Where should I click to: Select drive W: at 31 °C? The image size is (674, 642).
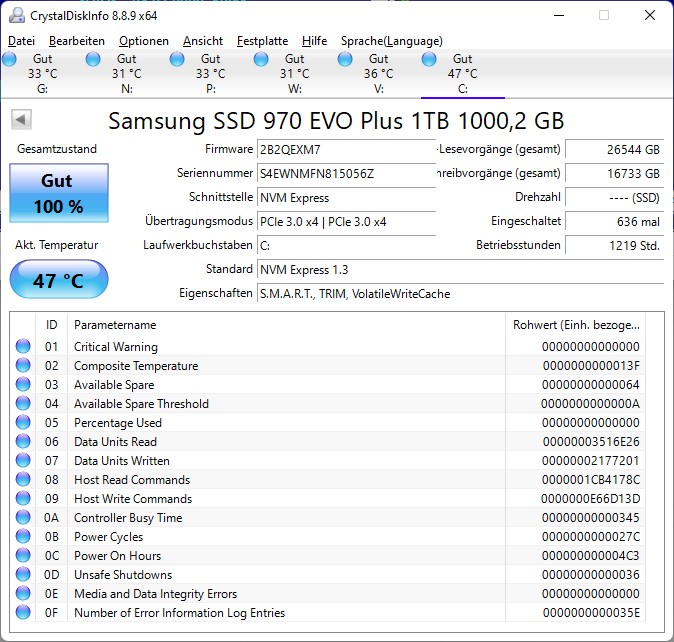(x=294, y=74)
